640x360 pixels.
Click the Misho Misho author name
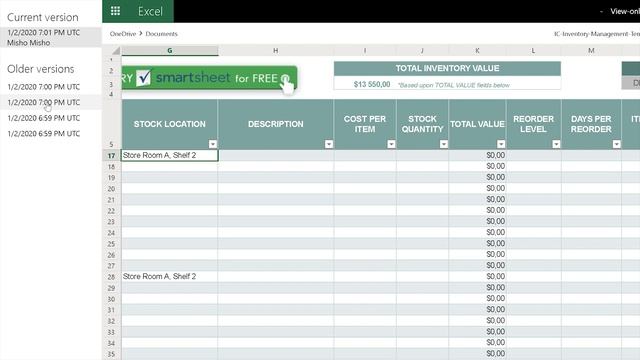click(x=29, y=43)
